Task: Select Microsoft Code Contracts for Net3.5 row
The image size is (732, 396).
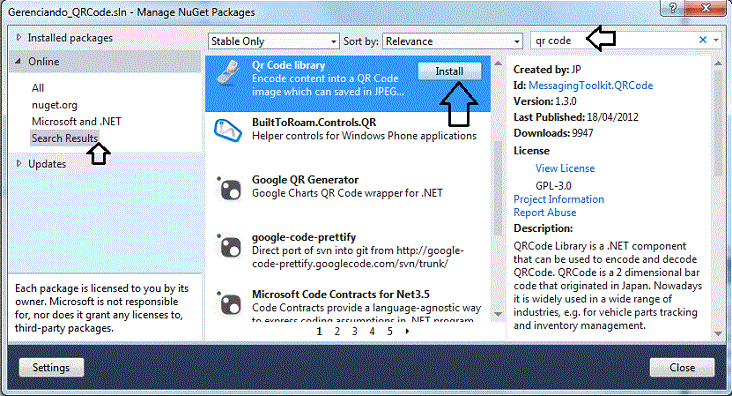Action: [348, 304]
